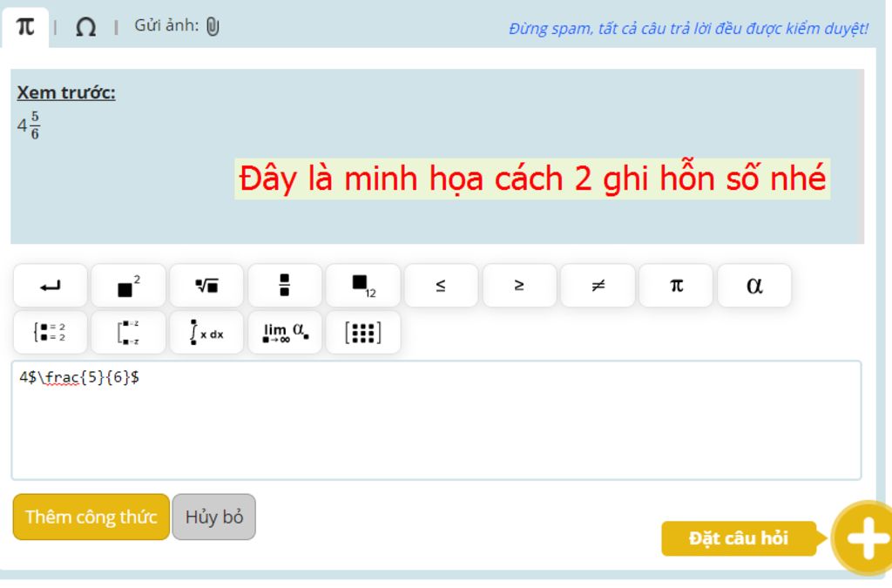Insert an integral template

tap(206, 332)
